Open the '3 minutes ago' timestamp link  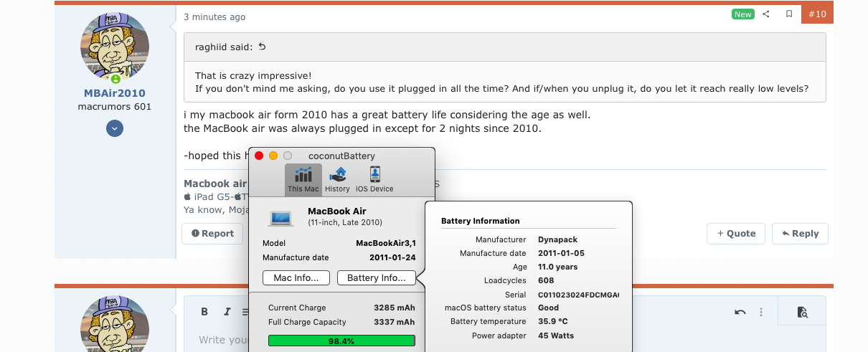pyautogui.click(x=214, y=16)
